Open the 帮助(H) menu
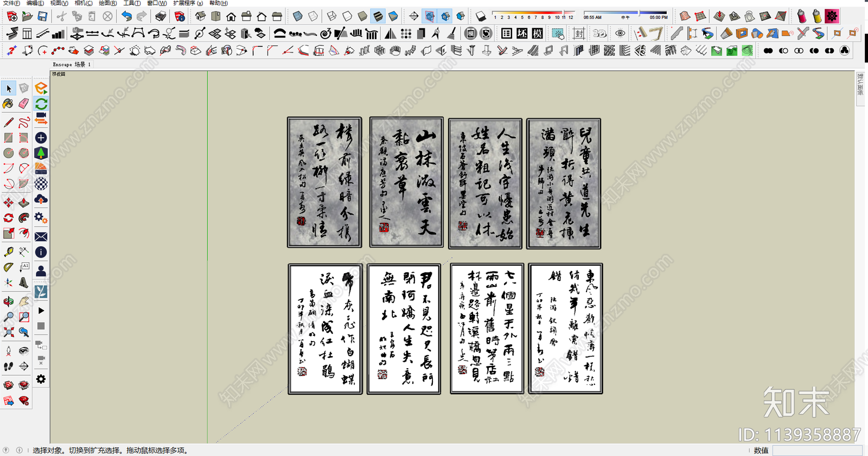The image size is (868, 456). pyautogui.click(x=219, y=3)
